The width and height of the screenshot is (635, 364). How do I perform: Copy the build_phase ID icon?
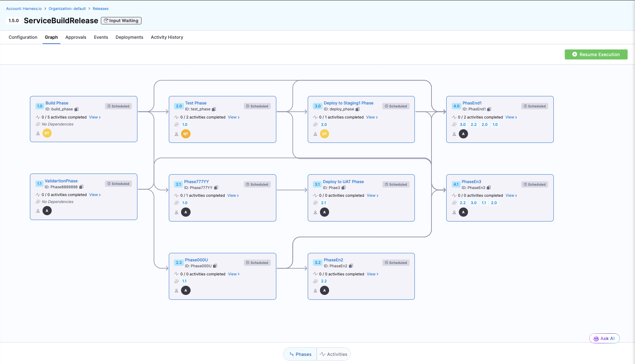(x=76, y=109)
